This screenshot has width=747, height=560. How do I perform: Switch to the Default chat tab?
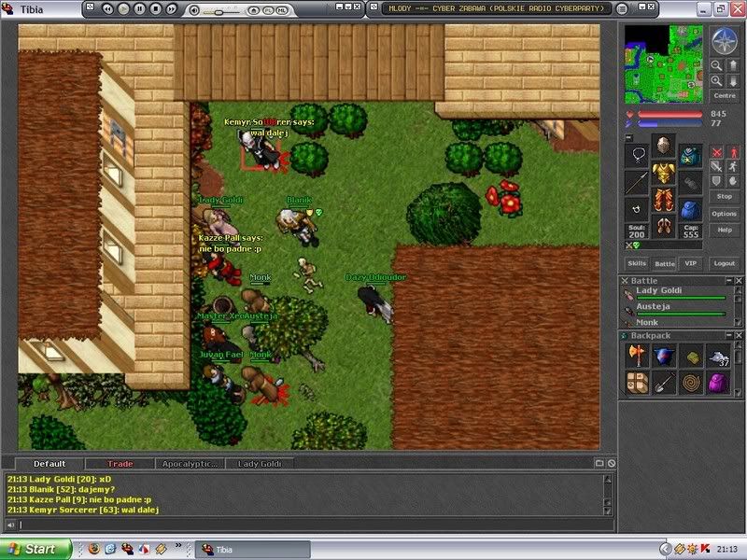click(x=49, y=464)
